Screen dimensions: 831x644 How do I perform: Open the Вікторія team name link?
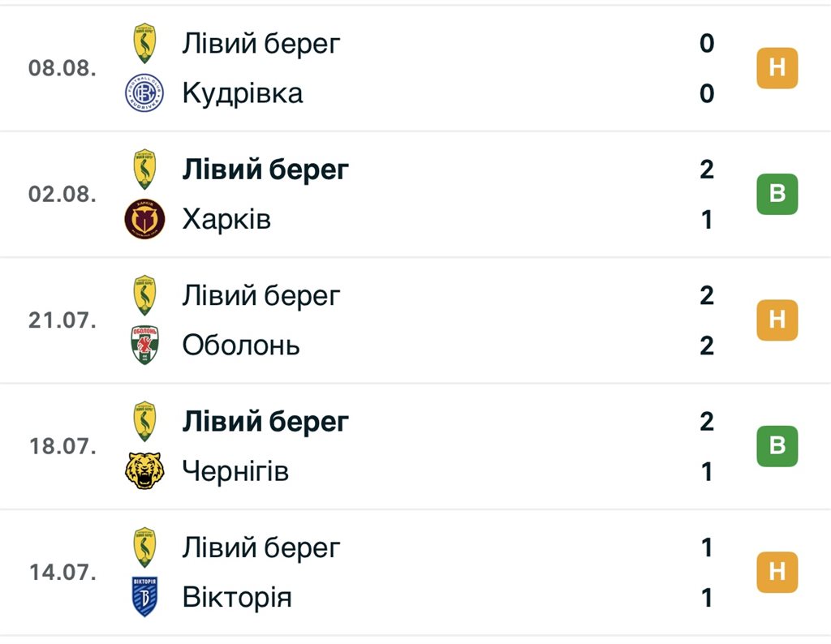pyautogui.click(x=237, y=598)
